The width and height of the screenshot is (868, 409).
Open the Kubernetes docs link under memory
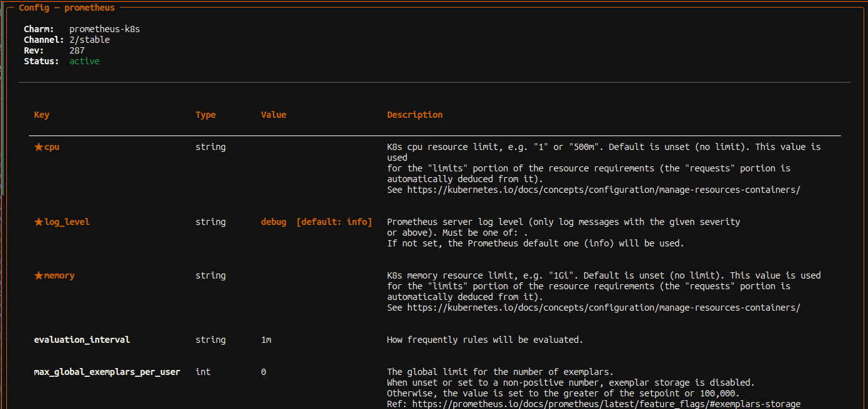(603, 308)
